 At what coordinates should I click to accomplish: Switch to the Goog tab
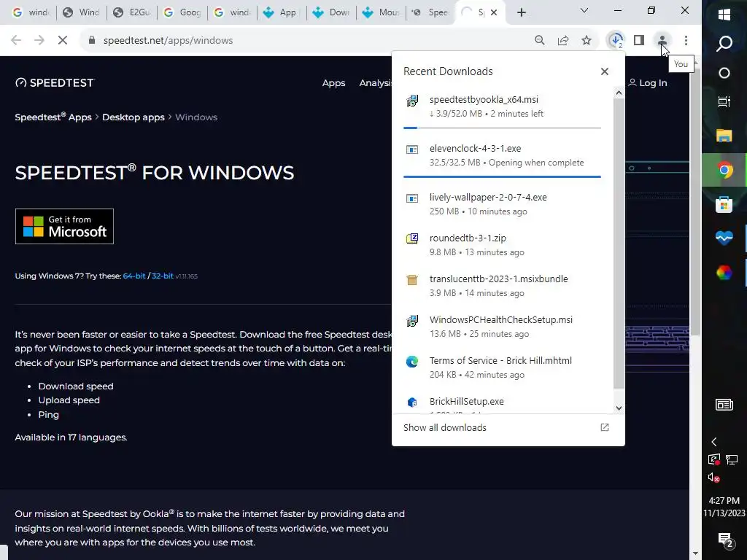click(183, 12)
